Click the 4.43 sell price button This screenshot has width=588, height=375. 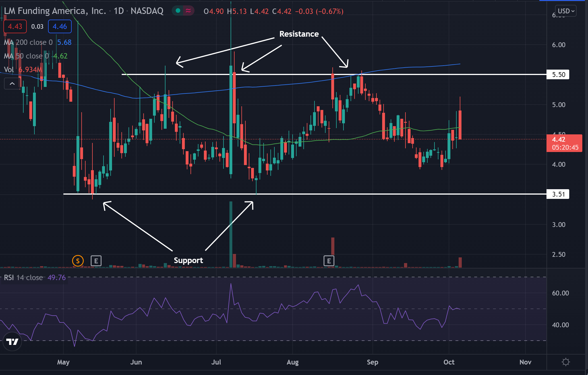[15, 26]
